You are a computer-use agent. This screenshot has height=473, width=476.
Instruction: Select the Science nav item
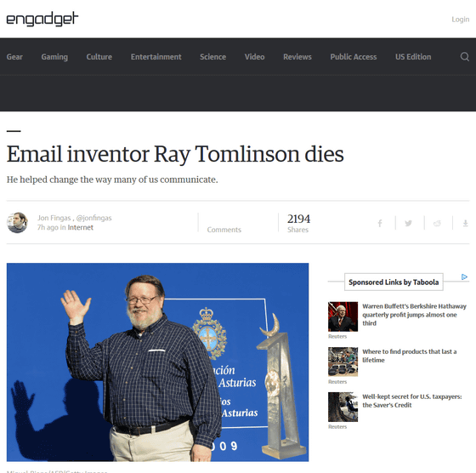(x=212, y=57)
